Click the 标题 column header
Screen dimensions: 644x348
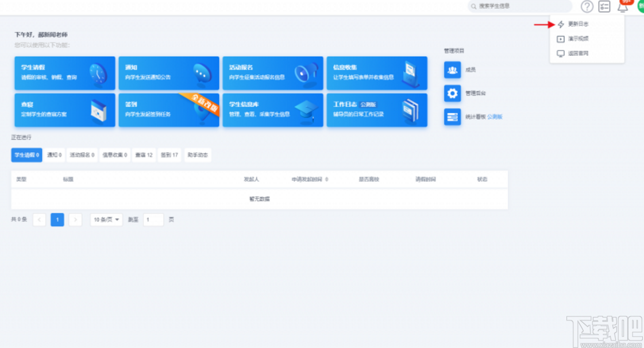point(68,179)
